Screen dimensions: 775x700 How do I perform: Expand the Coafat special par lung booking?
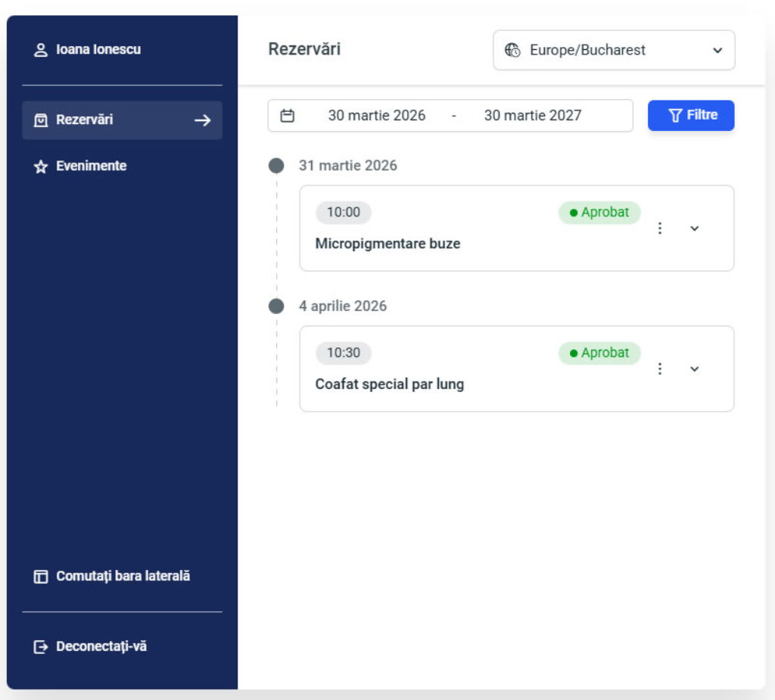tap(695, 369)
